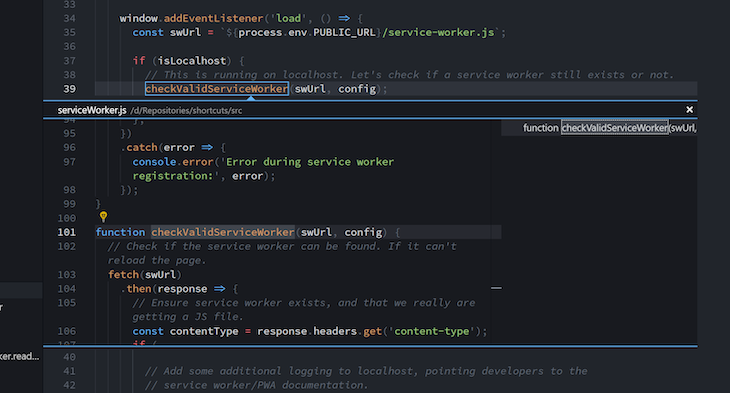Open serviceWorker.js peek title
Viewport: 730px width, 393px height.
coord(92,110)
